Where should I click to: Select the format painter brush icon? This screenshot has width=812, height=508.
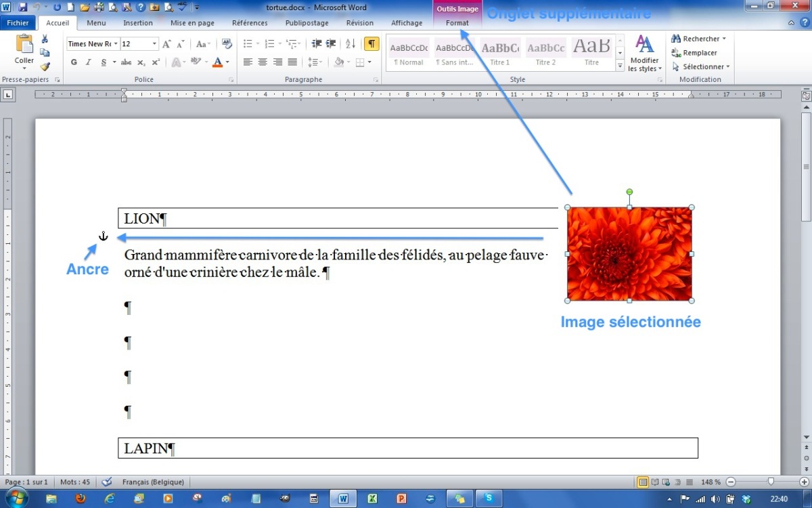(45, 66)
